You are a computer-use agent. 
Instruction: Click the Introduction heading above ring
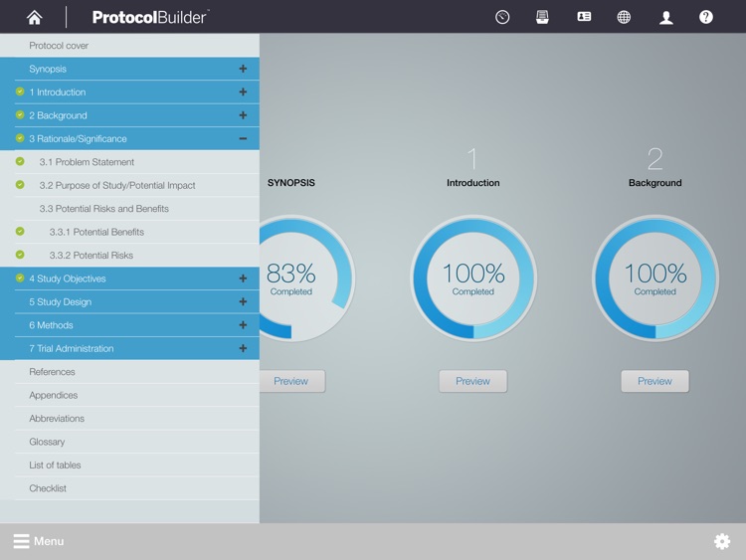pyautogui.click(x=472, y=183)
